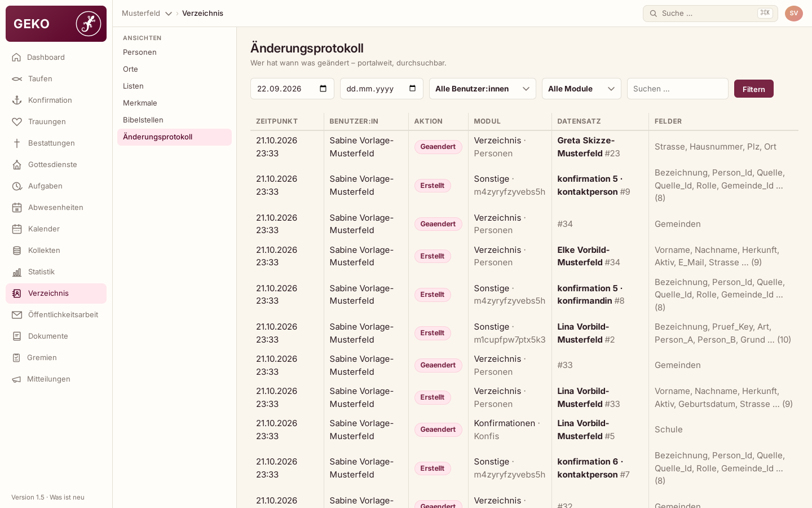The width and height of the screenshot is (812, 508).
Task: Open the Bibelstellen view
Action: [x=174, y=120]
